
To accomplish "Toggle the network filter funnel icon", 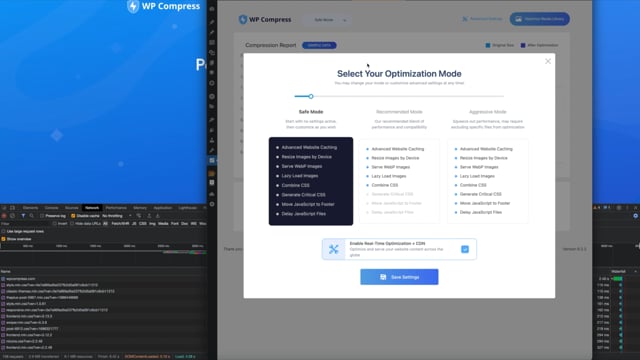I will [23, 216].
